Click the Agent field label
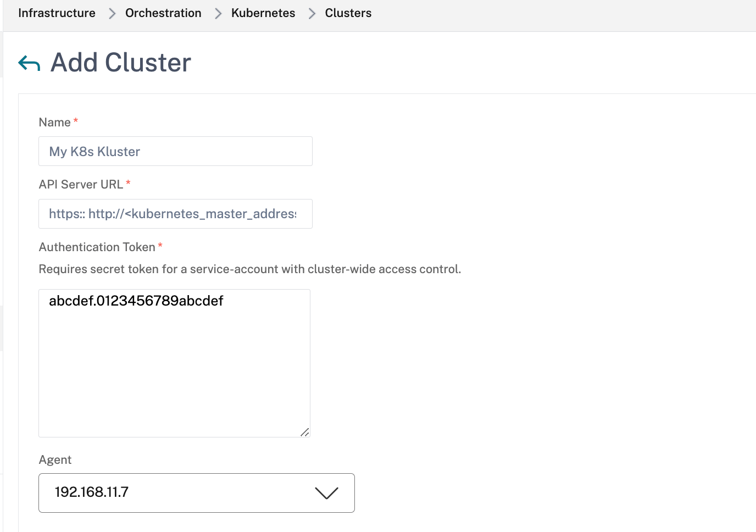 [x=55, y=460]
